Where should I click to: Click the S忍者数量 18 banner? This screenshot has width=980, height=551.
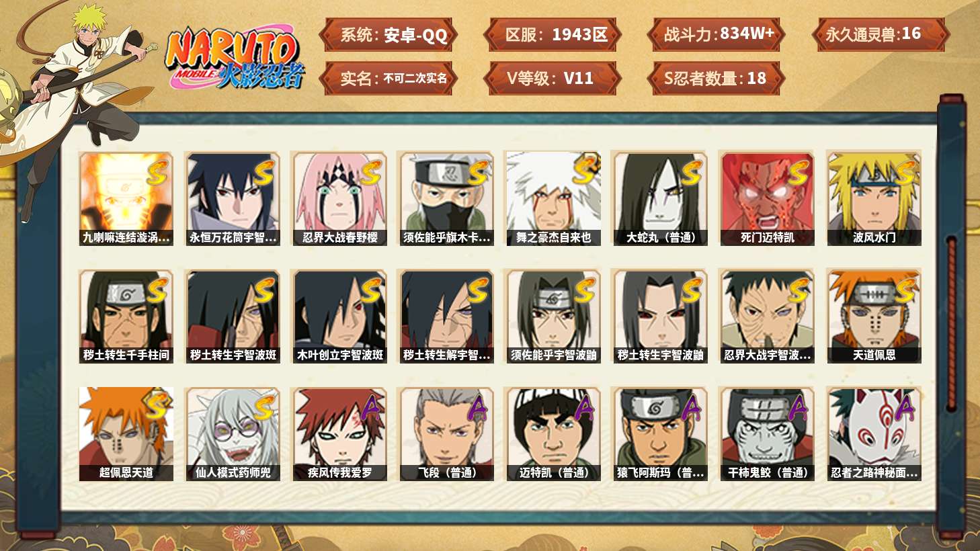[717, 79]
